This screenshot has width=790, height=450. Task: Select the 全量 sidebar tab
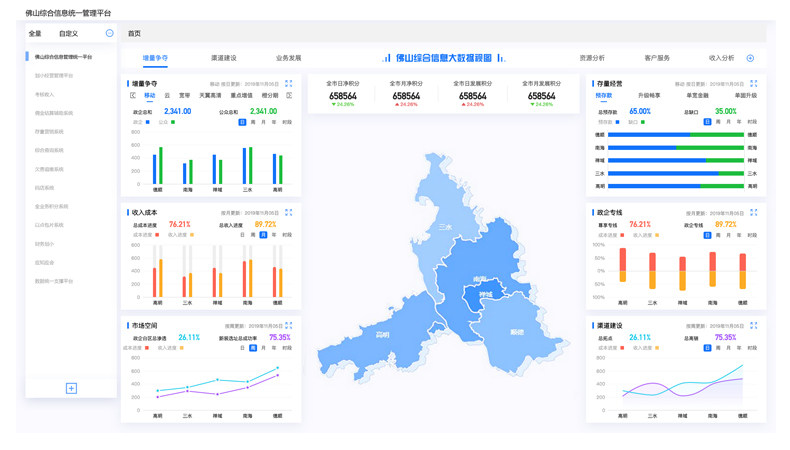35,34
